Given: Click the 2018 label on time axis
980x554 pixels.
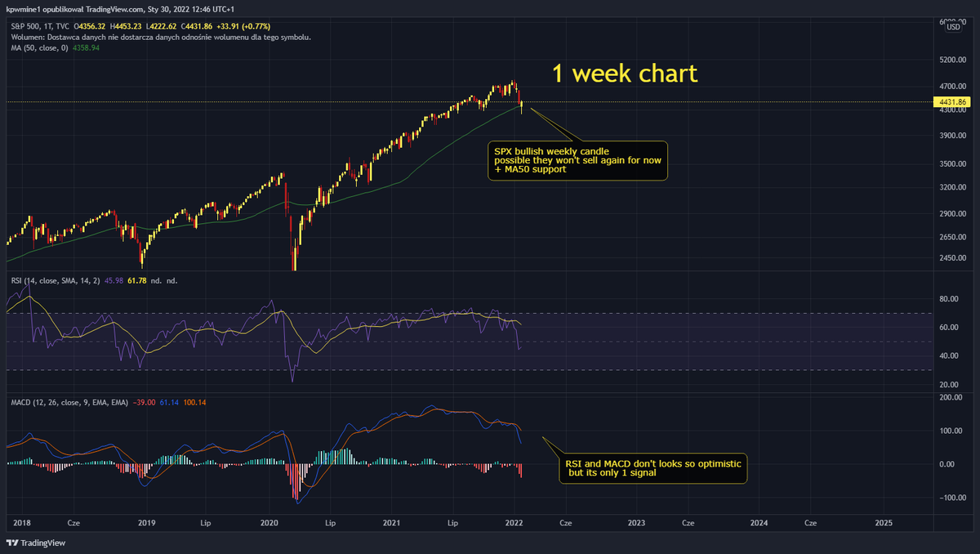Looking at the screenshot, I should tap(23, 521).
